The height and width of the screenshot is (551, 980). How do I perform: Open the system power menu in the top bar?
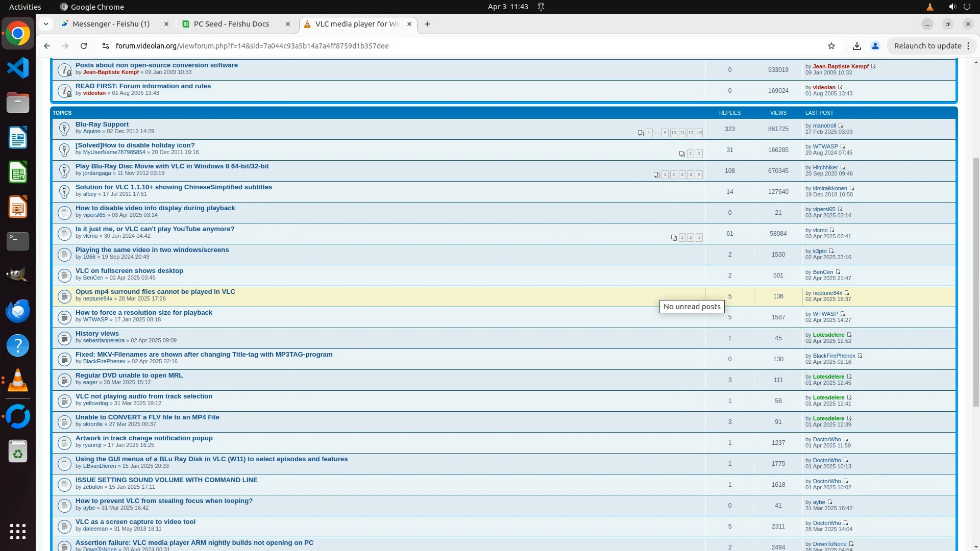pyautogui.click(x=967, y=7)
